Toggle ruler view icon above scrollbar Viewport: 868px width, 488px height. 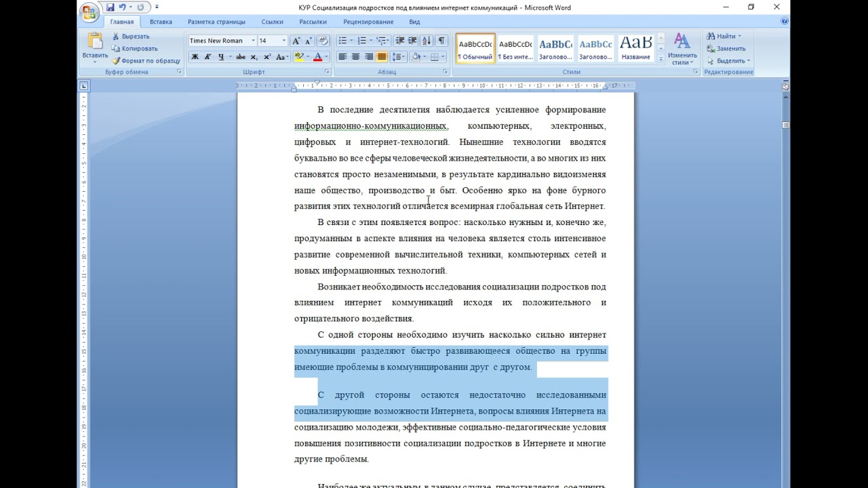786,86
